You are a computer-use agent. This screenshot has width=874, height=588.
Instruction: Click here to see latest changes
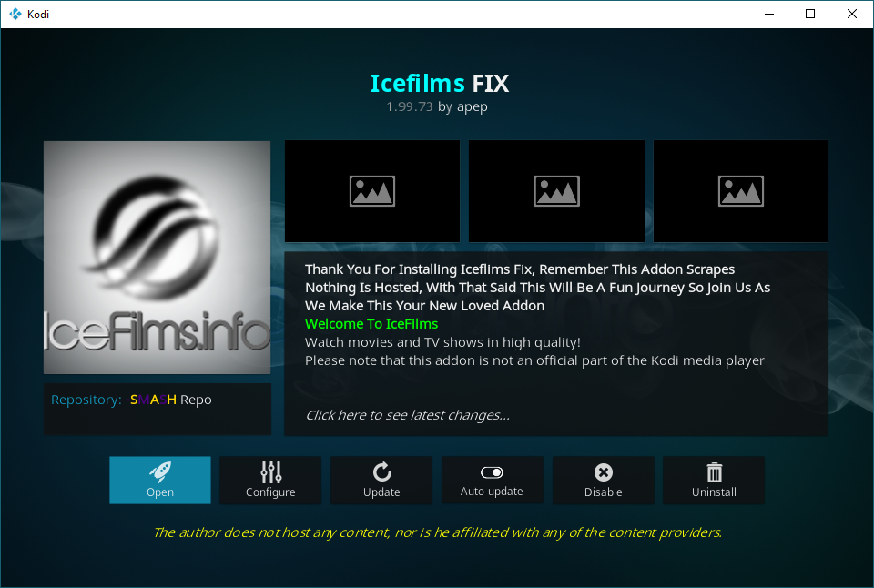click(408, 415)
